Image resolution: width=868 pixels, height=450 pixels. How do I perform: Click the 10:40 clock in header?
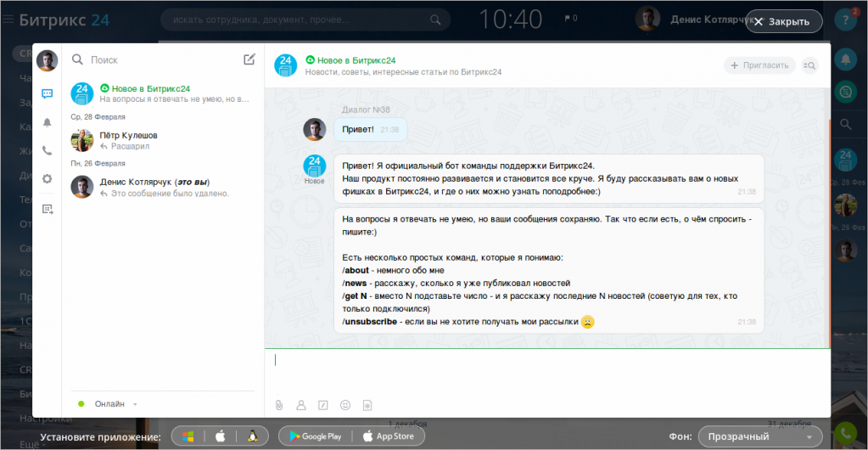[x=510, y=20]
